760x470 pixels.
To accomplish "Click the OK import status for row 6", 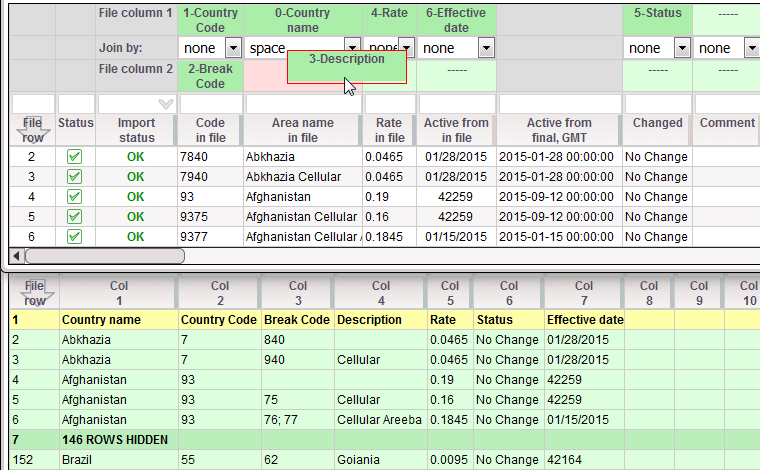I will pyautogui.click(x=136, y=236).
